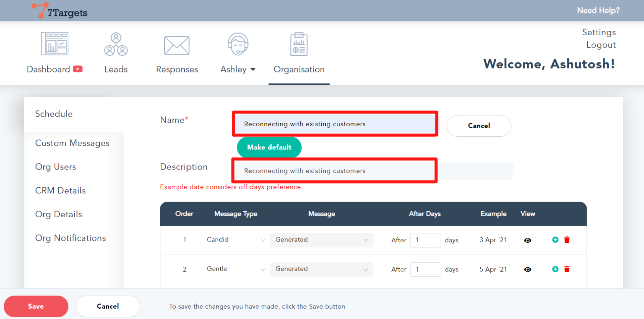Focus the Name input field

click(335, 124)
